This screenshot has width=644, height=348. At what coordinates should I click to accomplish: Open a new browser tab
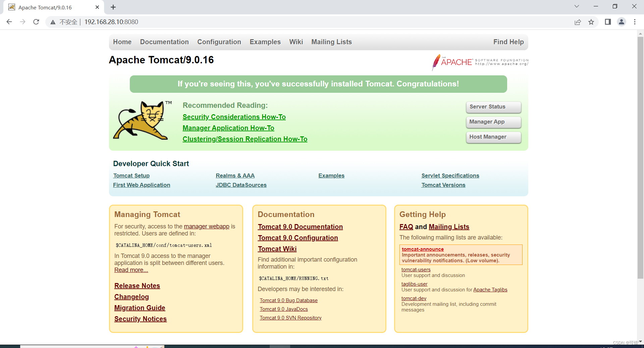tap(113, 7)
